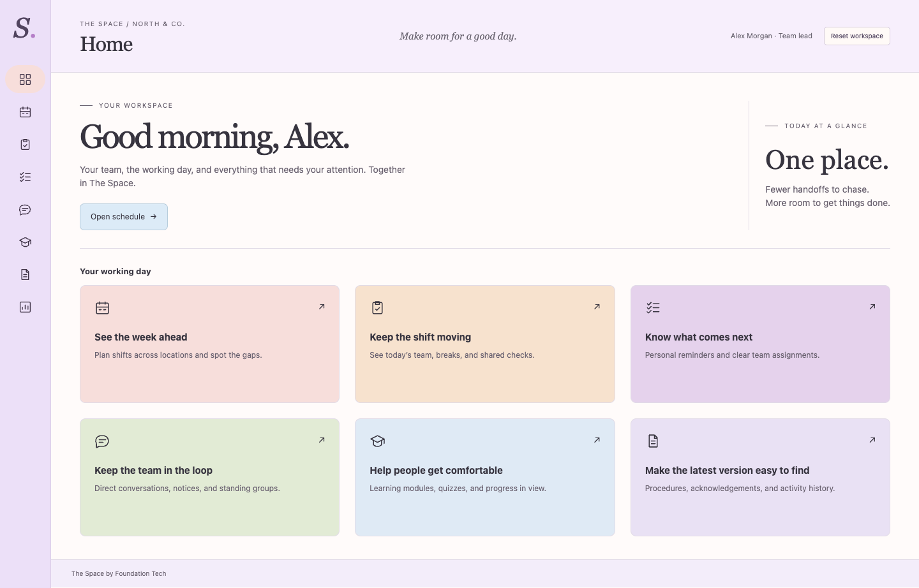Click the calendar icon in See the week ahead card
This screenshot has width=919, height=588.
(102, 308)
